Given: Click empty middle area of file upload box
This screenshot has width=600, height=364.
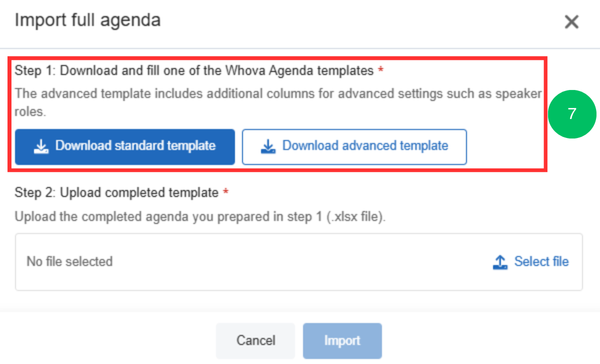Looking at the screenshot, I should [299, 262].
